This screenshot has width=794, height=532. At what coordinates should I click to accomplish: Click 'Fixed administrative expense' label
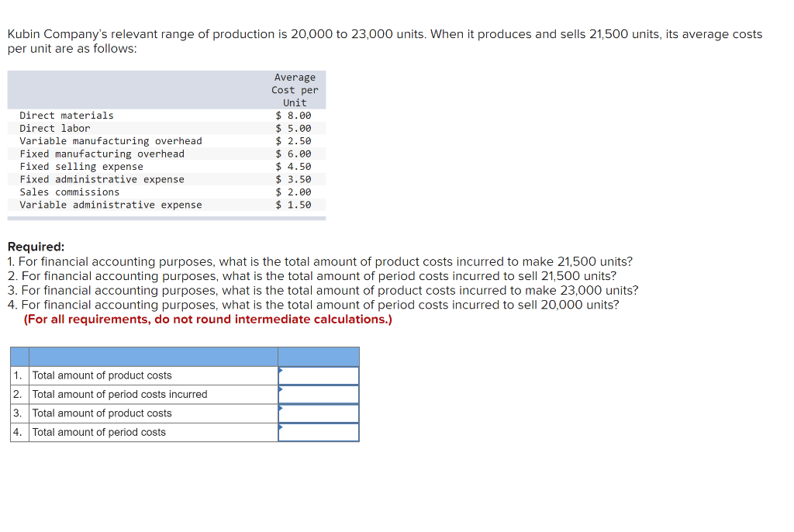(102, 179)
